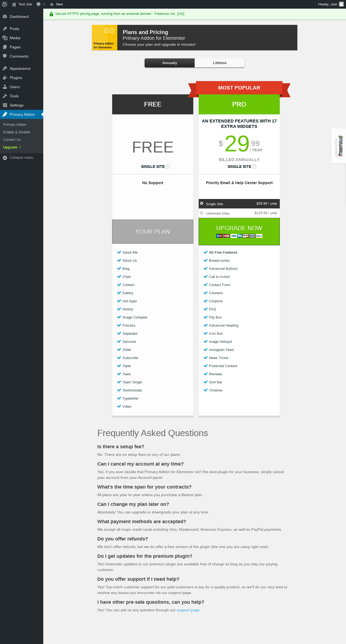Click the MOST POPULAR ribbon
346x644 pixels.
239,88
